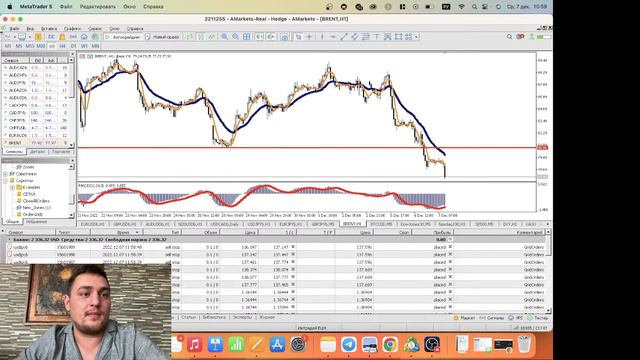This screenshot has height=360, width=640.
Task: Draw a horizontal line tool
Action: coord(333,37)
